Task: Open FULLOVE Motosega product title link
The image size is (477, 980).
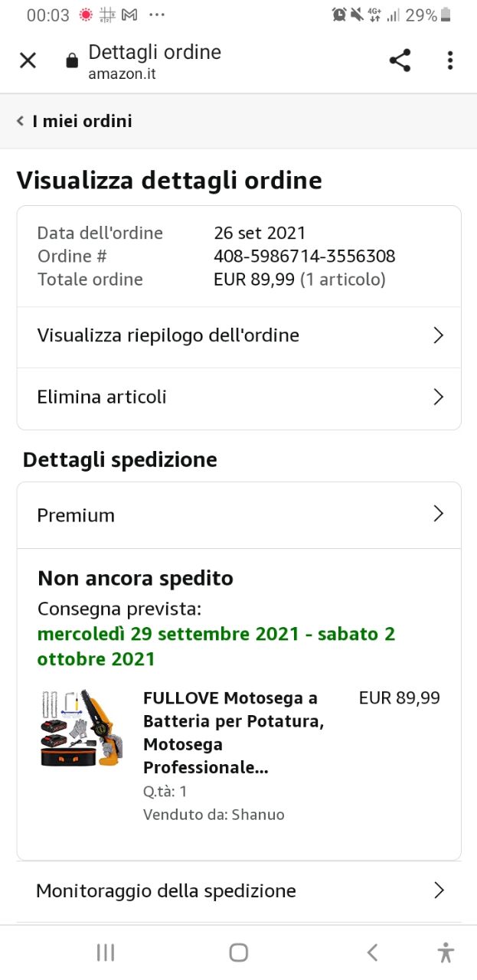Action: point(234,733)
